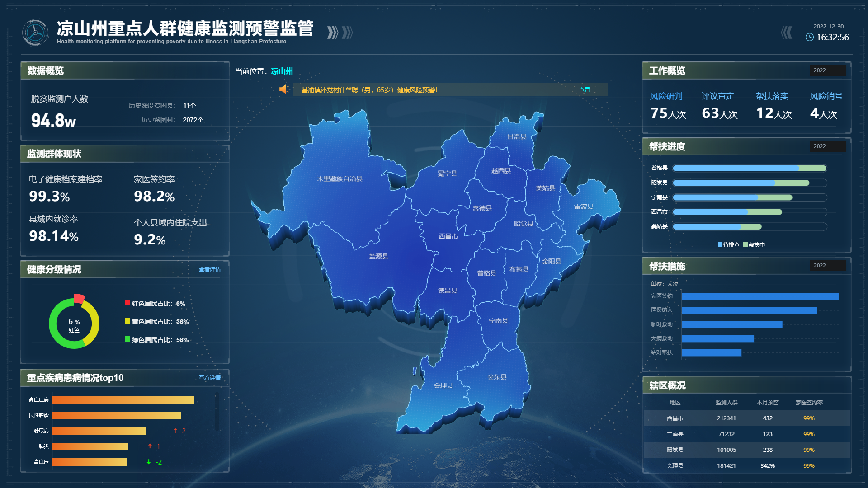The width and height of the screenshot is (868, 488).
Task: Click the 94.8w monitored households value
Action: 53,121
